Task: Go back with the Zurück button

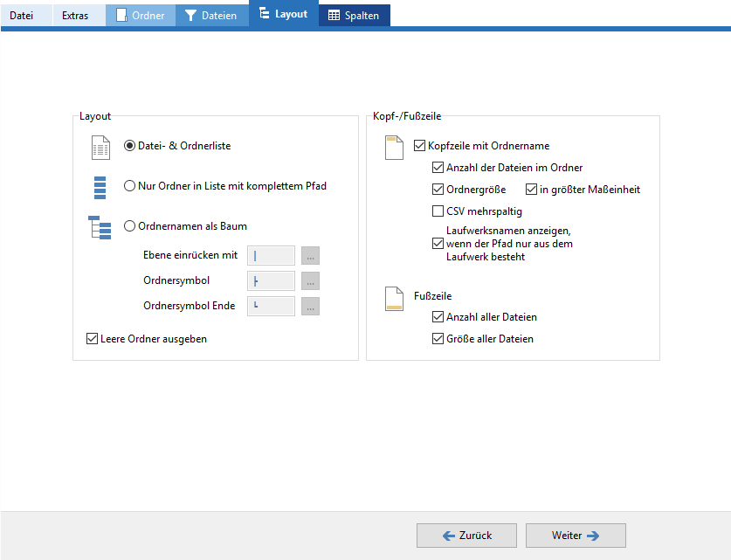Action: [x=466, y=536]
